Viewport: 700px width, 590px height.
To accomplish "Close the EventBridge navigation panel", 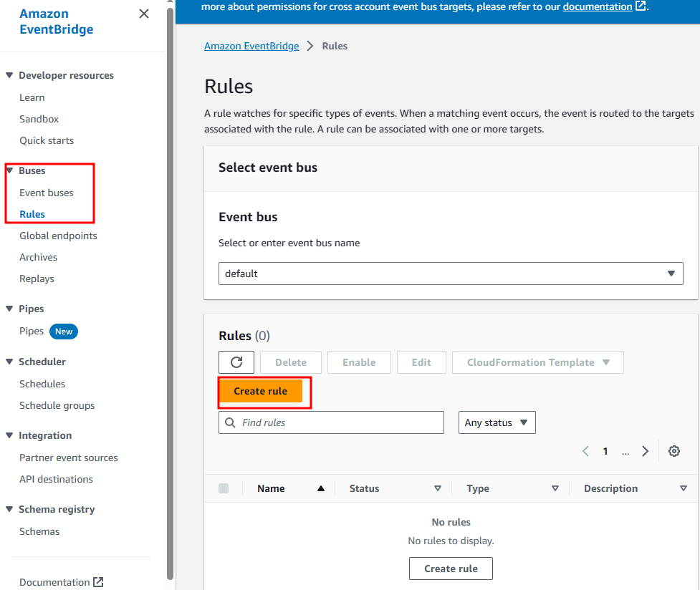I will pos(144,14).
